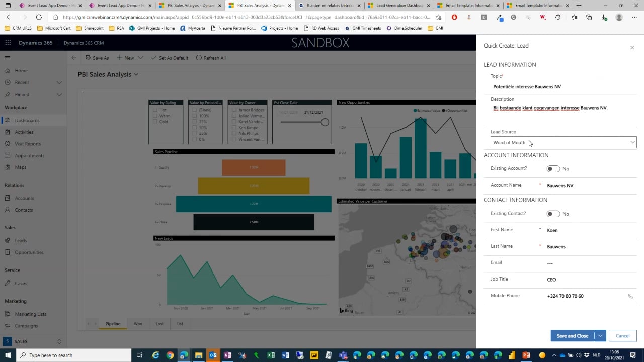Open Leads under Sales

[x=21, y=241]
